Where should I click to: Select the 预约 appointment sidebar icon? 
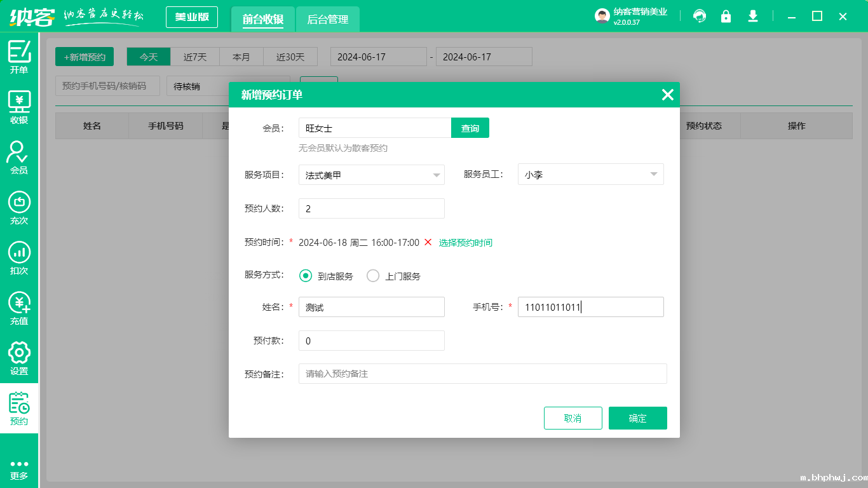(x=19, y=409)
